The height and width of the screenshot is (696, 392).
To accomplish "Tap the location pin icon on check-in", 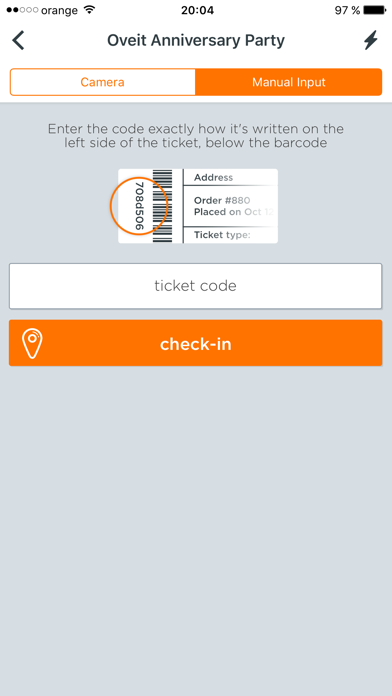I will tap(32, 344).
